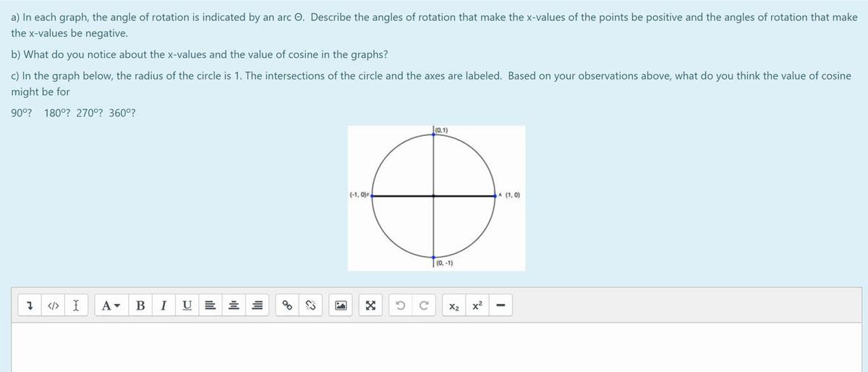Align text to the right

pyautogui.click(x=258, y=306)
